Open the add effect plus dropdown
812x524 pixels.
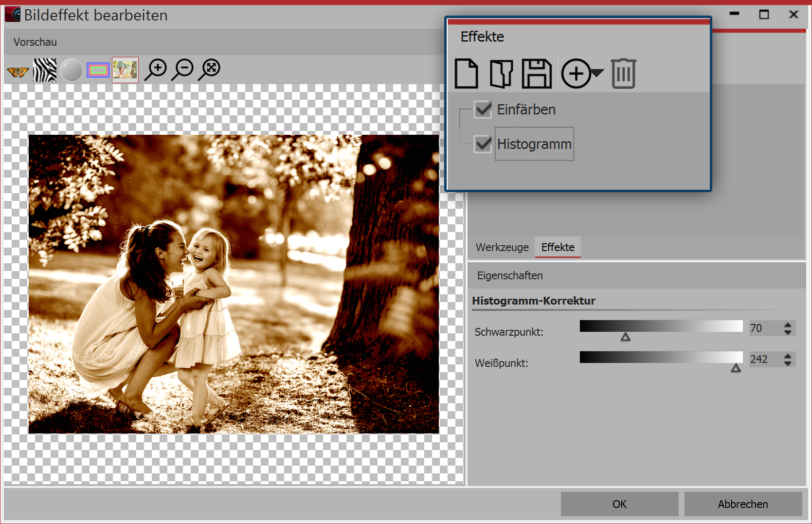click(x=582, y=74)
